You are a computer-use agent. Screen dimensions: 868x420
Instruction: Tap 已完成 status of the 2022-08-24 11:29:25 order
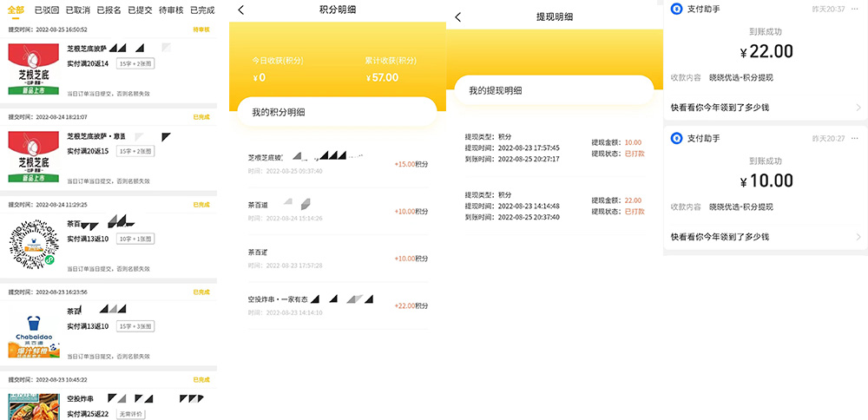pyautogui.click(x=201, y=205)
